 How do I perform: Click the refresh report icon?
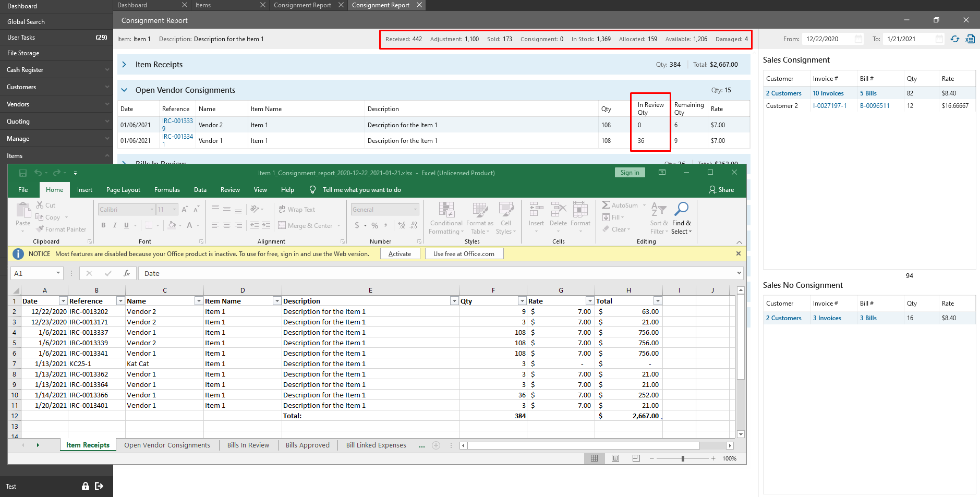pyautogui.click(x=954, y=39)
